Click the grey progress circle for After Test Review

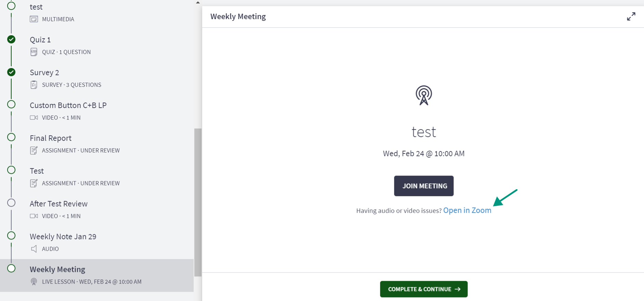coord(11,203)
